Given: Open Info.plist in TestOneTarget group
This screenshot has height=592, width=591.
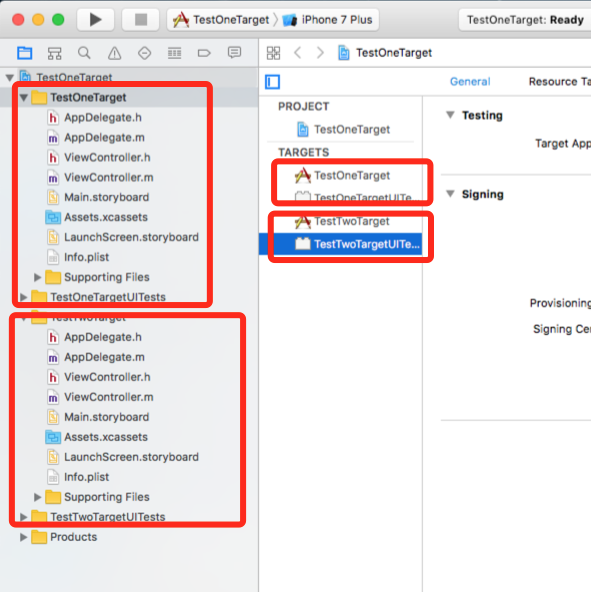Looking at the screenshot, I should tap(78, 257).
